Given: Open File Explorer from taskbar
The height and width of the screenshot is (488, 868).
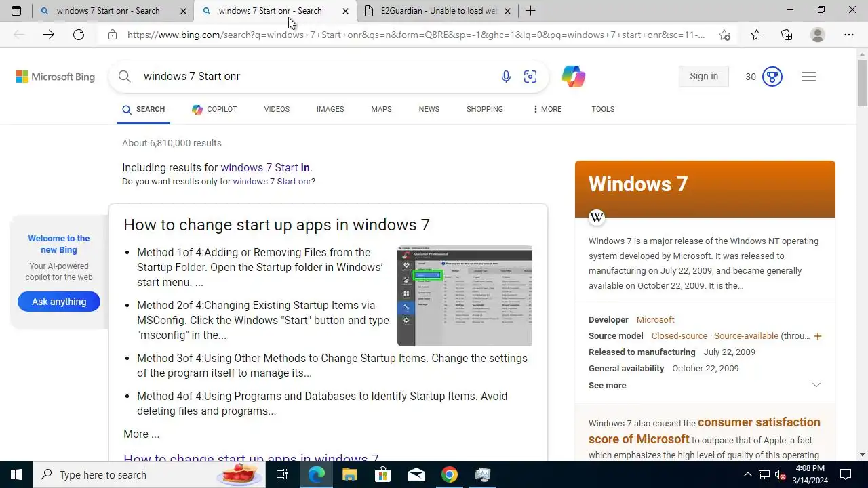Looking at the screenshot, I should pyautogui.click(x=349, y=474).
